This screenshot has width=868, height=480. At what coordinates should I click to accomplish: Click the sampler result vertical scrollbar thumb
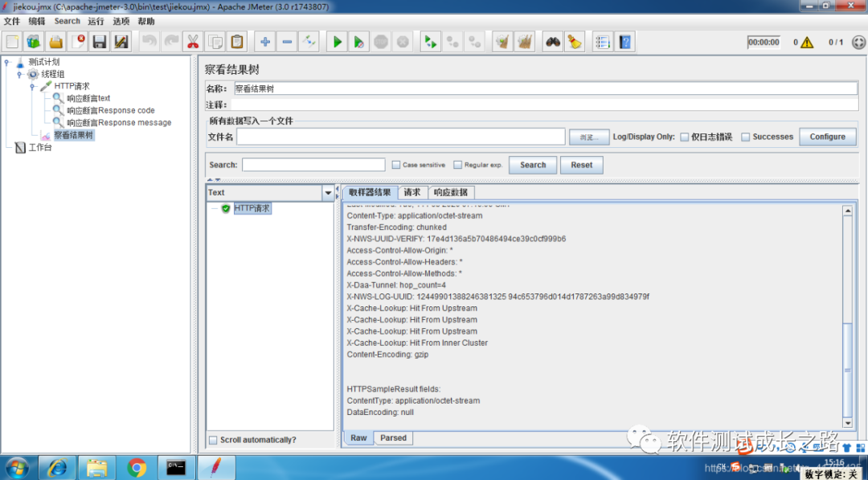point(848,369)
